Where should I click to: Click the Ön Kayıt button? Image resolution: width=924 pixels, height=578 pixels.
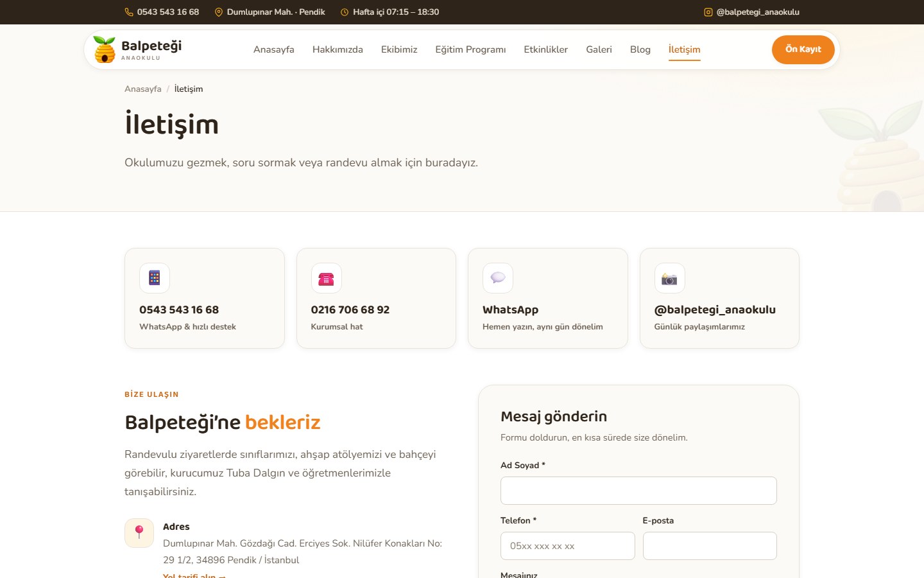[x=803, y=49]
